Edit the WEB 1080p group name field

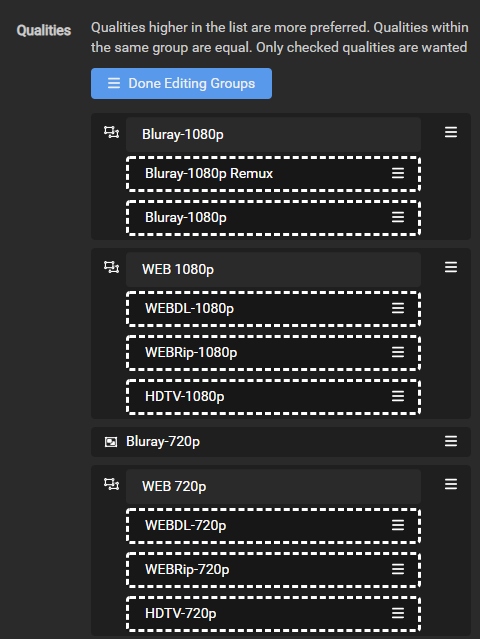tap(273, 269)
